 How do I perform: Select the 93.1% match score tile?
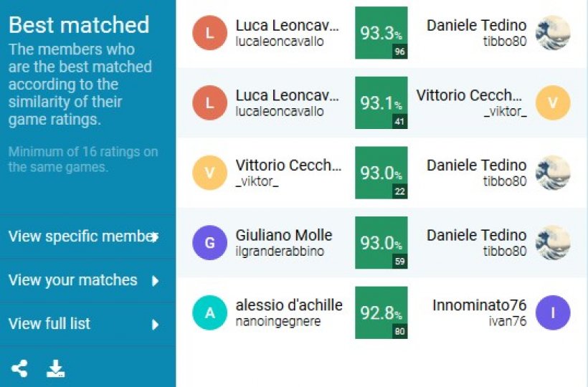coord(381,102)
